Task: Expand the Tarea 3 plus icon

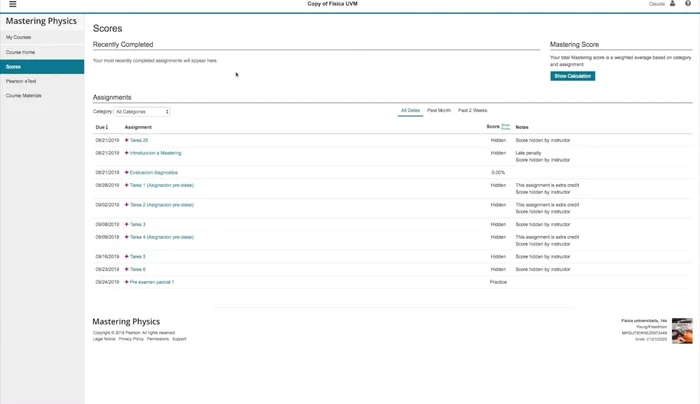Action: 126,225
